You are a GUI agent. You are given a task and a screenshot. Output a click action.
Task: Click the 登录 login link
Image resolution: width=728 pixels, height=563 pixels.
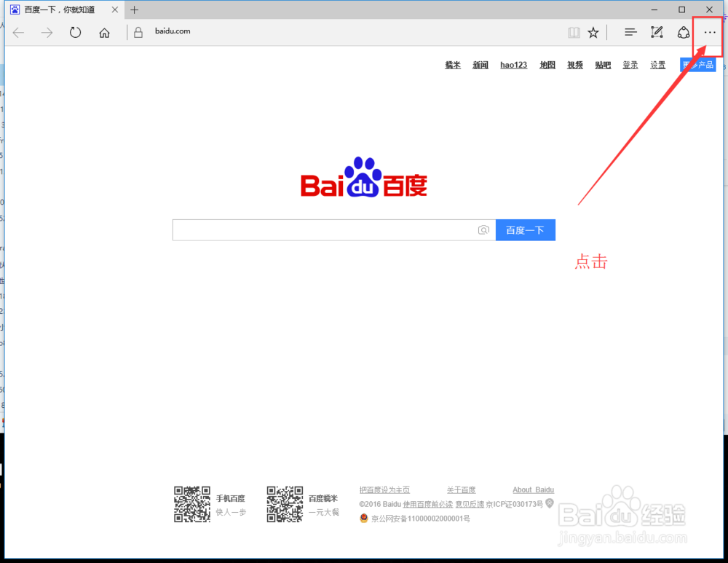630,65
